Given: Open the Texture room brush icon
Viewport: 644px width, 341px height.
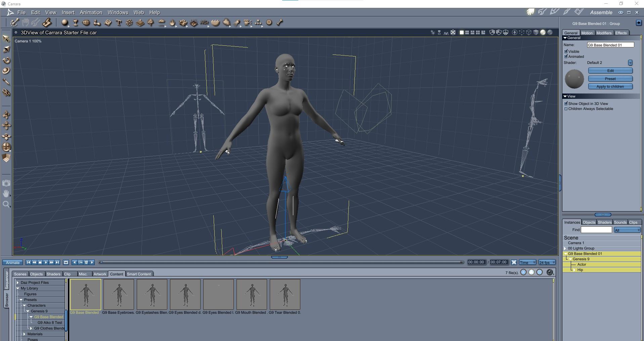Looking at the screenshot, I should [x=567, y=12].
